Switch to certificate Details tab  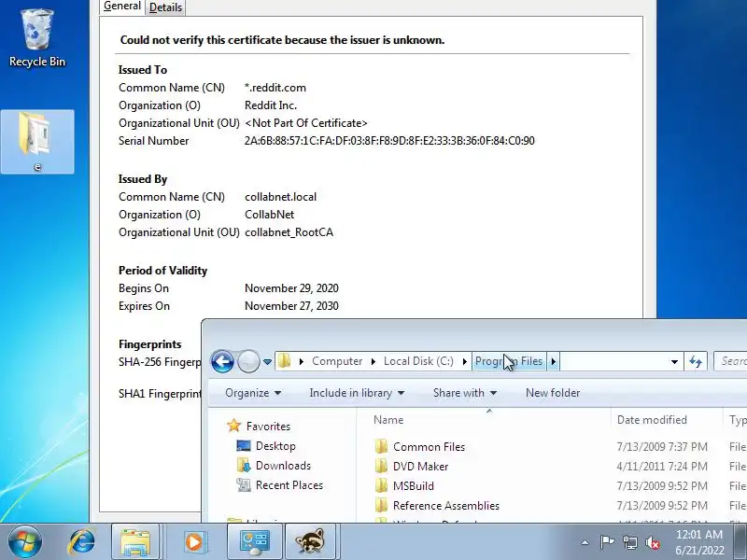coord(165,7)
